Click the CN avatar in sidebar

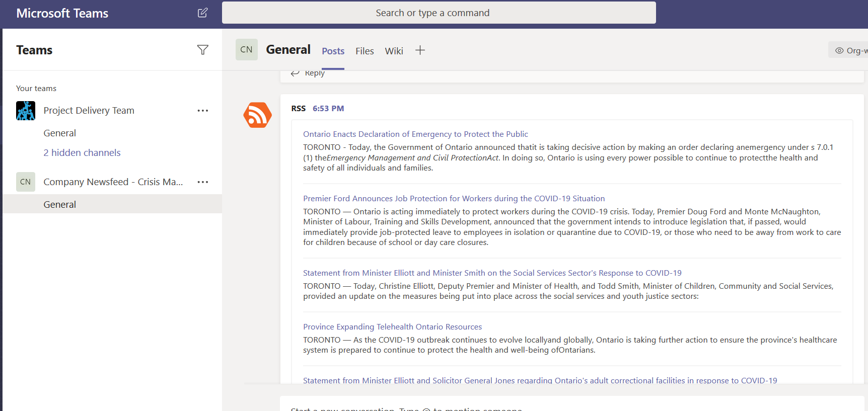tap(26, 182)
